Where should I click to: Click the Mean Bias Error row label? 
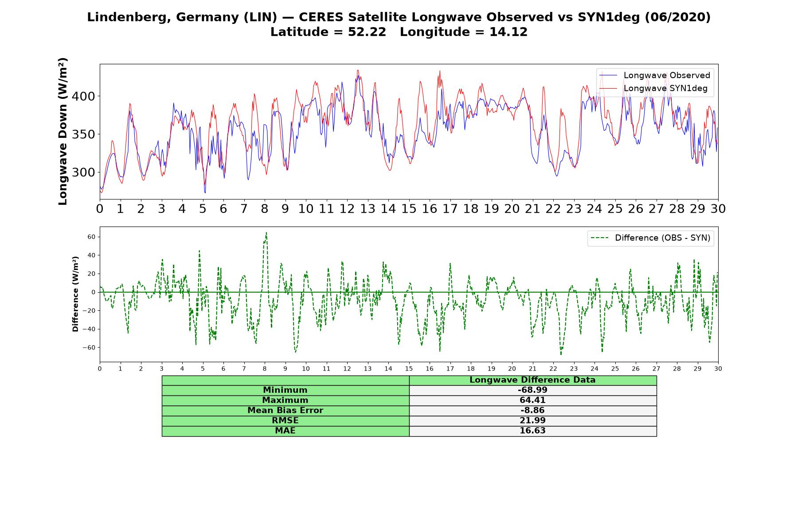285,411
